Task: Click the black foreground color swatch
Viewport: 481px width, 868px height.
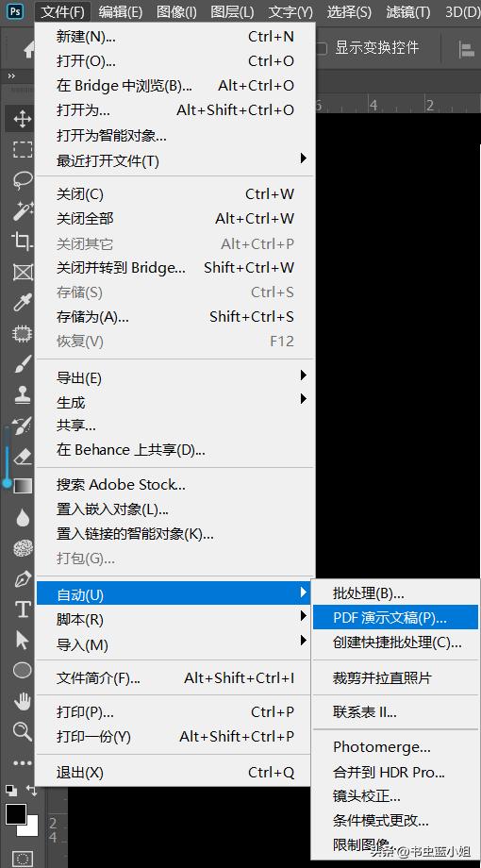Action: (x=14, y=812)
